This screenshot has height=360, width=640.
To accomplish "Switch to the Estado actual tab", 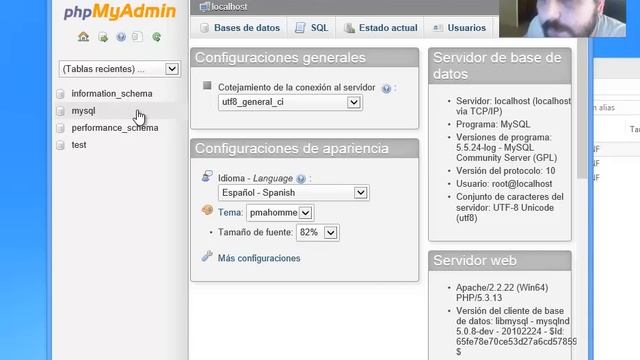I will point(380,28).
